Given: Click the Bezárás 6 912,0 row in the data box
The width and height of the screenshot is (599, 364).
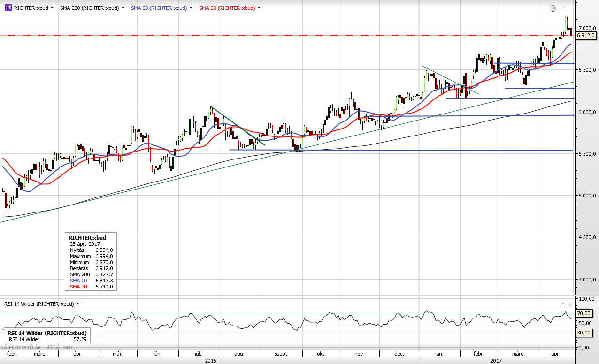Looking at the screenshot, I should click(x=91, y=269).
